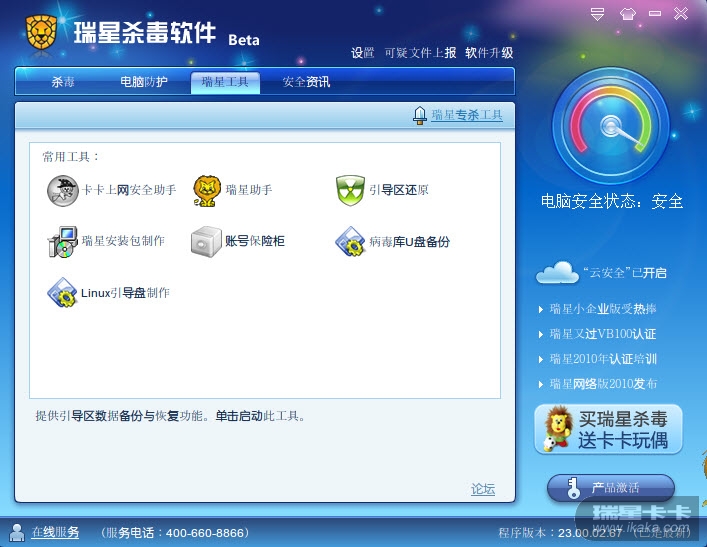707x547 pixels.
Task: Switch to the 杀毒 tab
Action: [63, 82]
